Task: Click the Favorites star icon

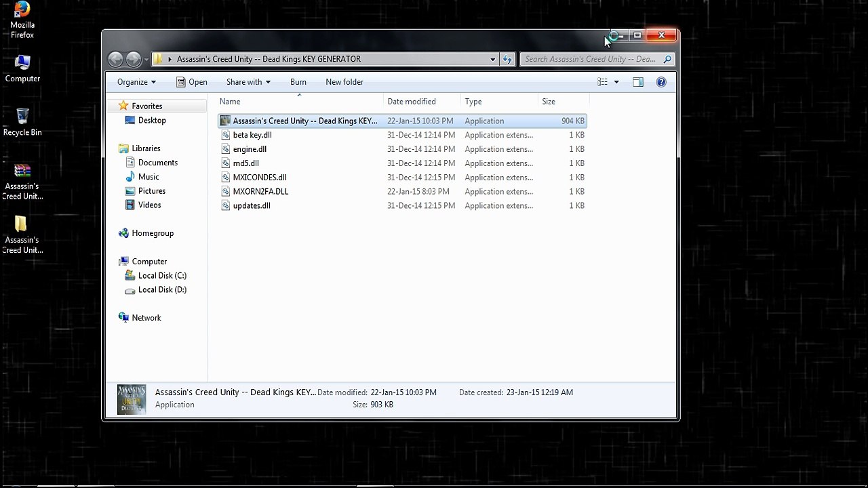Action: point(123,106)
